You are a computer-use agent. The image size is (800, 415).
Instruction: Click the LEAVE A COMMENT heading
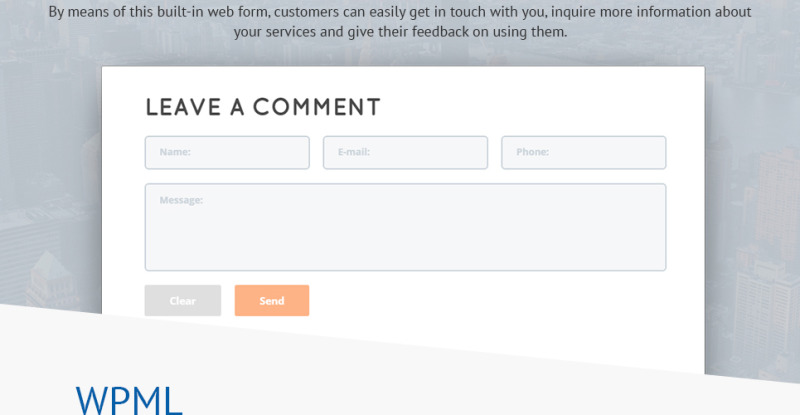[263, 107]
